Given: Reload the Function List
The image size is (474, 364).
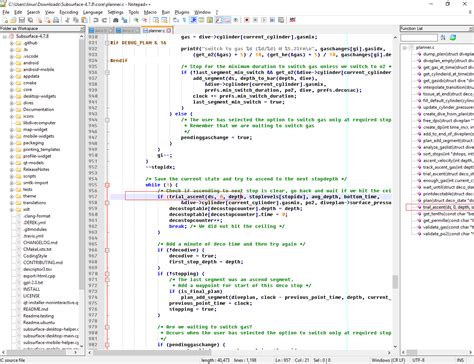Looking at the screenshot, I should tap(453, 37).
